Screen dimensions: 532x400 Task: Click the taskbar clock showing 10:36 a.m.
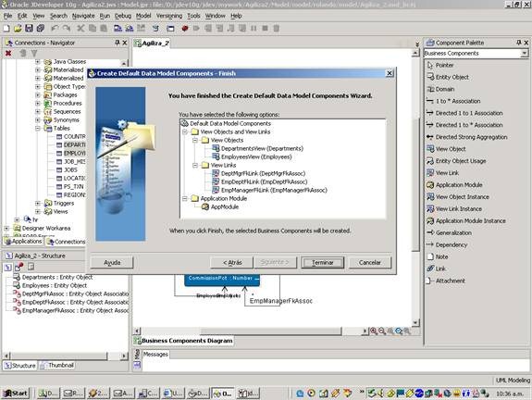tap(510, 394)
